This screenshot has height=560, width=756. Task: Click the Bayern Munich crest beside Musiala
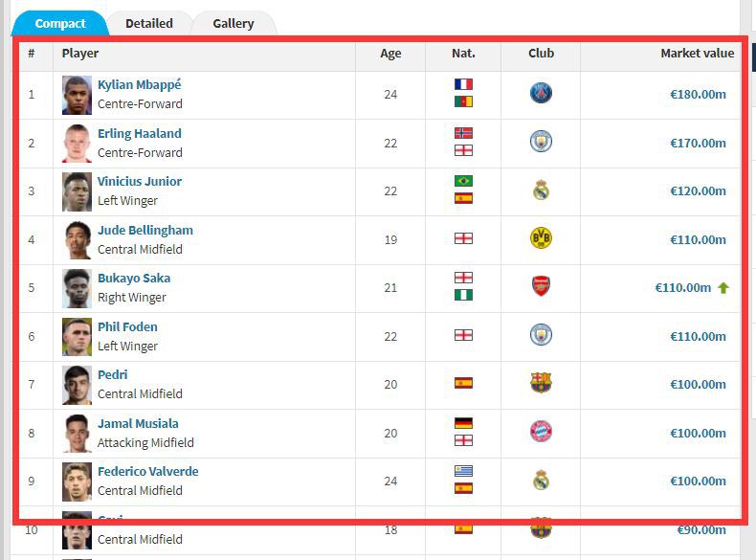pos(541,433)
